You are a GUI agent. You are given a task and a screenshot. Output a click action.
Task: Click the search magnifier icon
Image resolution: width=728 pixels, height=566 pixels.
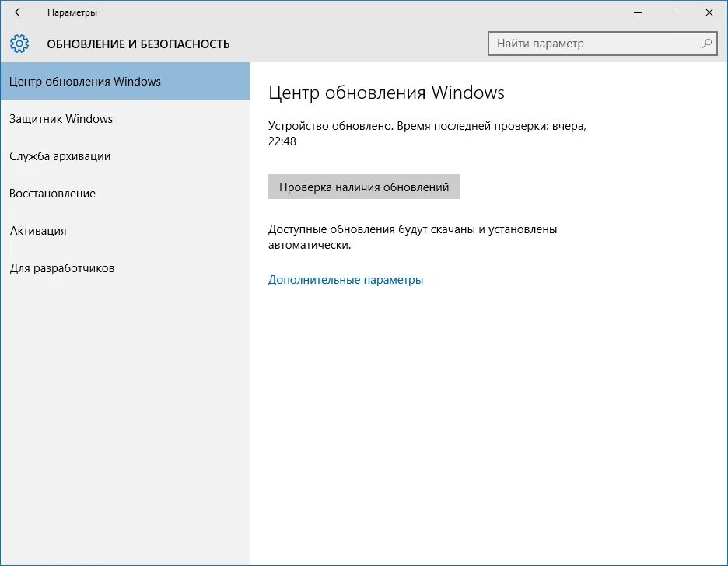coord(707,44)
